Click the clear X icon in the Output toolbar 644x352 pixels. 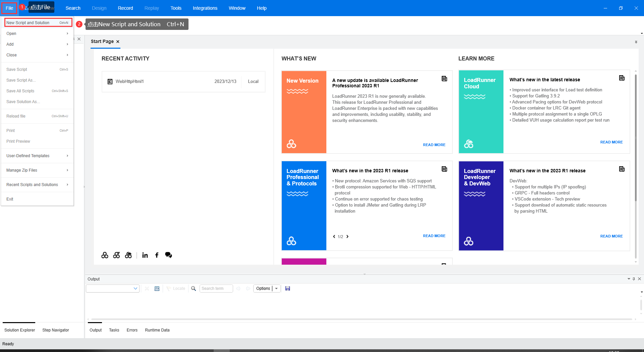pyautogui.click(x=147, y=289)
